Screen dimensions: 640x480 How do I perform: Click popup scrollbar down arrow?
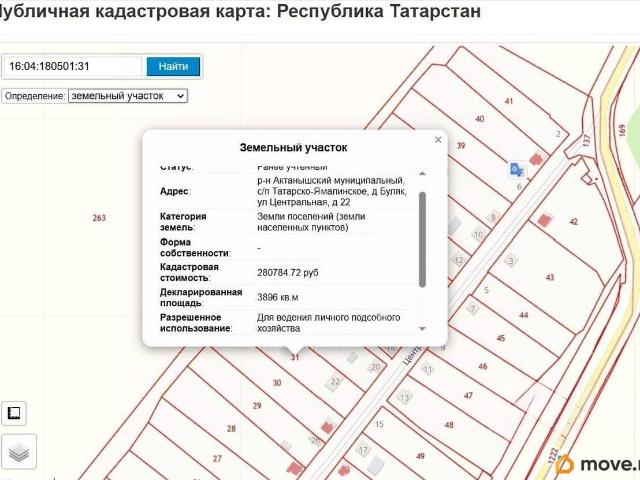[422, 329]
